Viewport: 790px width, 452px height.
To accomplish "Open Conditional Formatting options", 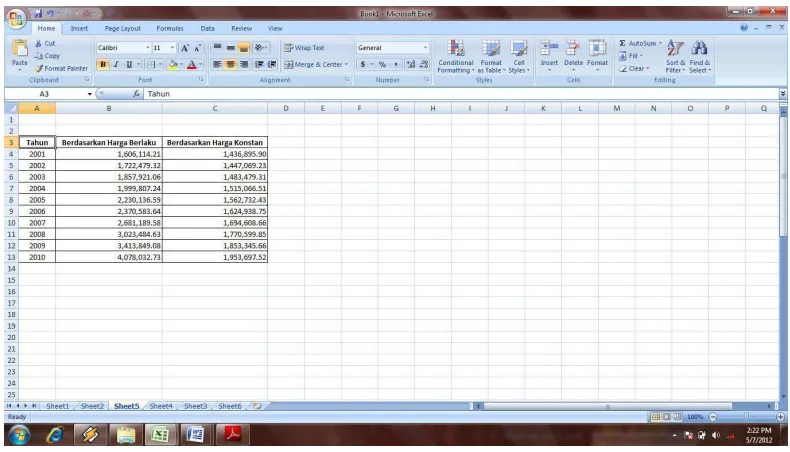I will (x=455, y=56).
